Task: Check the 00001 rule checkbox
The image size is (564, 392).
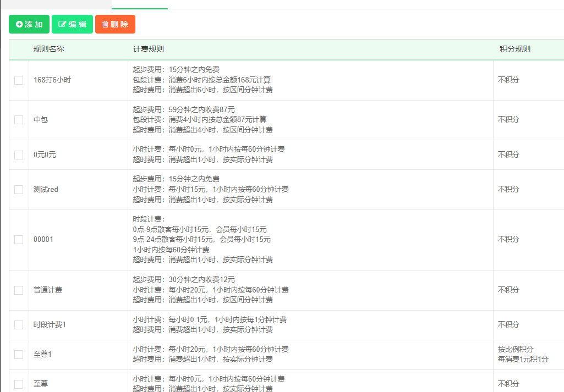Action: point(19,240)
